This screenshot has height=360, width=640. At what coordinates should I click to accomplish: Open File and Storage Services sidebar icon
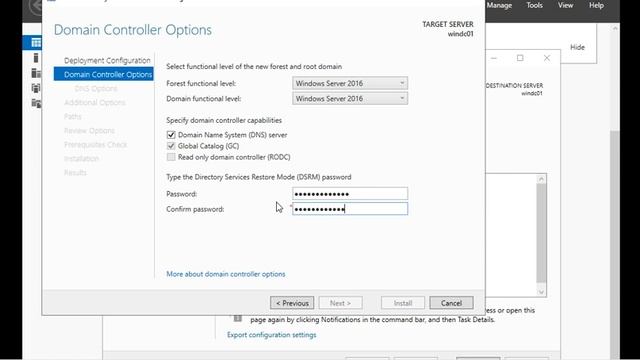click(36, 103)
